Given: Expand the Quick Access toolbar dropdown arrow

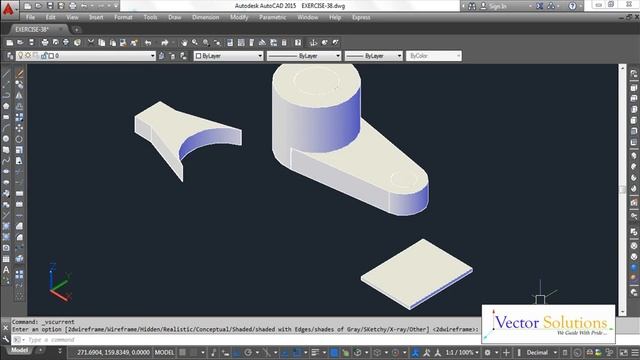Looking at the screenshot, I should click(x=116, y=6).
